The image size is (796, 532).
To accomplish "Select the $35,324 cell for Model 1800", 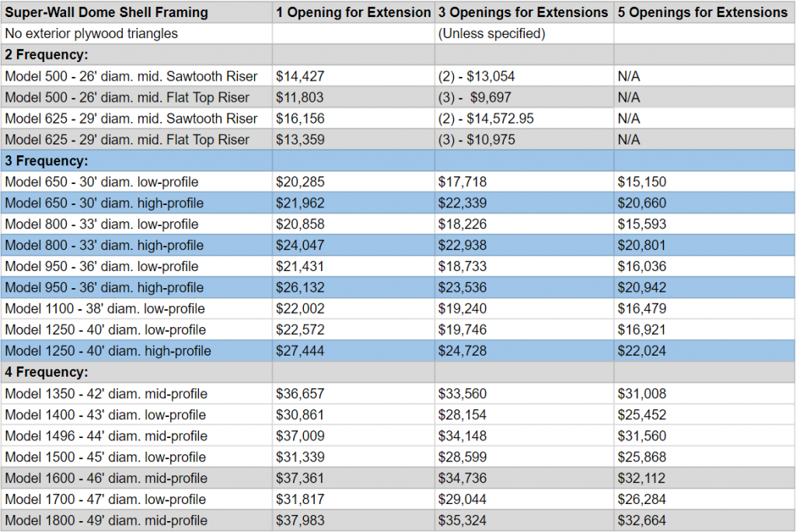I will tap(524, 520).
